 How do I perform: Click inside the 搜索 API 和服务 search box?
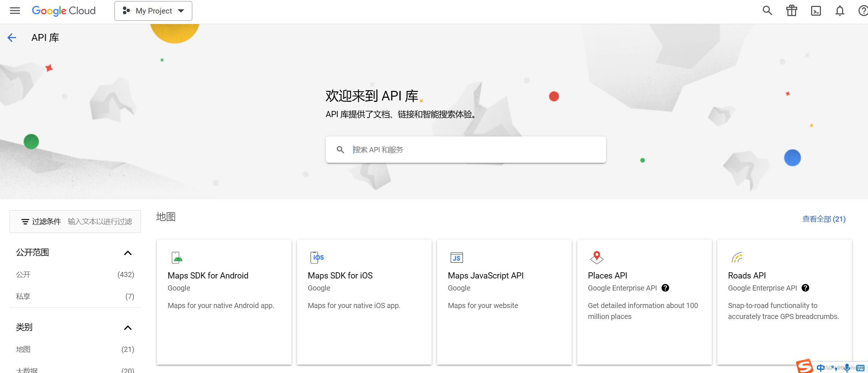click(x=465, y=149)
